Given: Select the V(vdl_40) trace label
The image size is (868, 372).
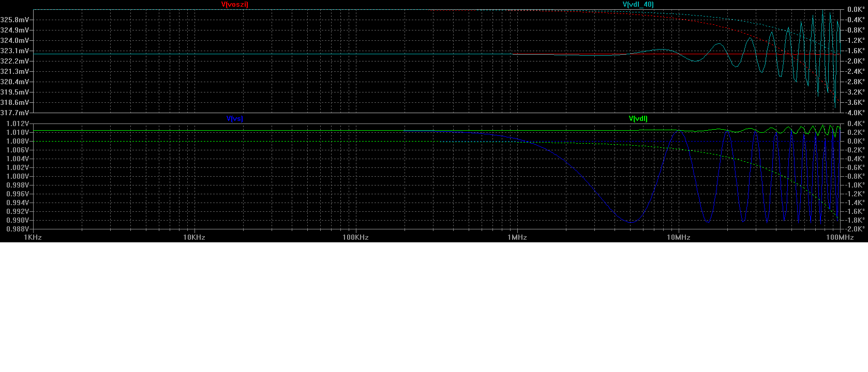Looking at the screenshot, I should 638,4.
